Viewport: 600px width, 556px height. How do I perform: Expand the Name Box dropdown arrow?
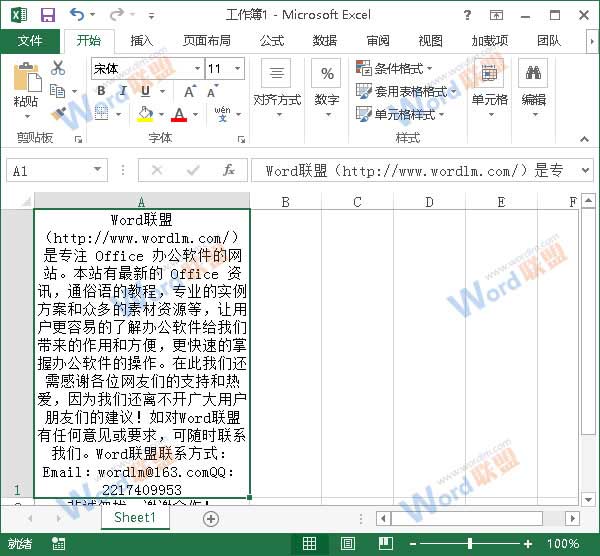click(x=98, y=169)
